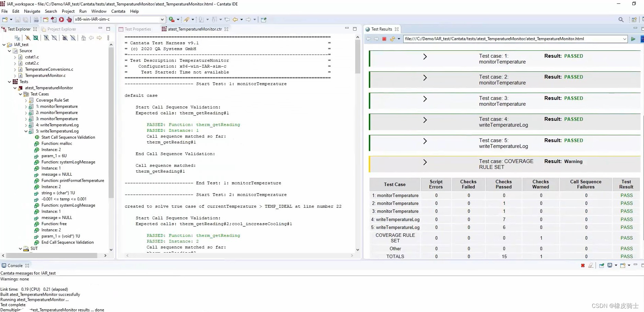Collapse the 5: writeTemperatureLog tree node
Image resolution: width=644 pixels, height=312 pixels.
click(x=26, y=131)
